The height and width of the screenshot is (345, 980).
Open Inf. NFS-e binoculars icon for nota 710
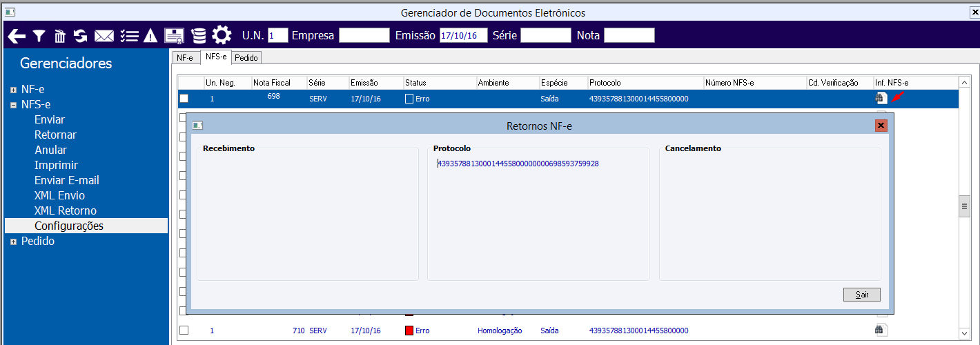(881, 331)
